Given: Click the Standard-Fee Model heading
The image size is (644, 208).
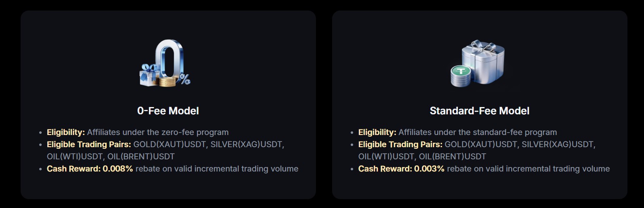Looking at the screenshot, I should [x=479, y=111].
